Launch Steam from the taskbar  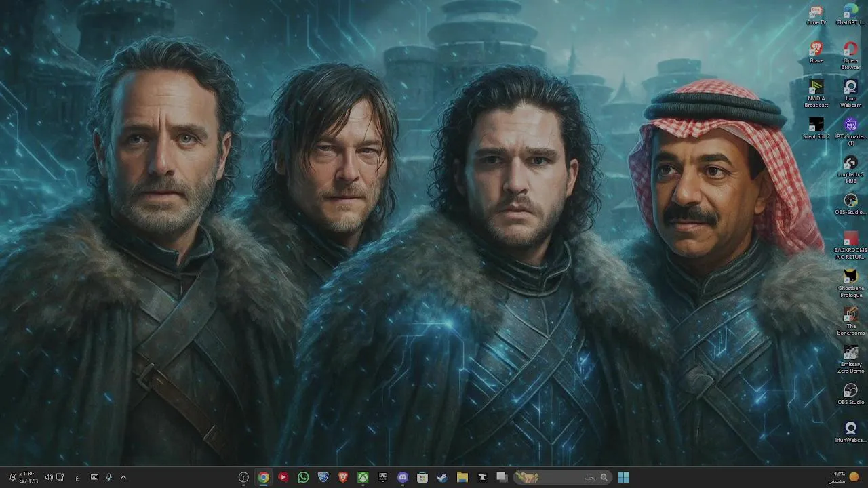442,477
